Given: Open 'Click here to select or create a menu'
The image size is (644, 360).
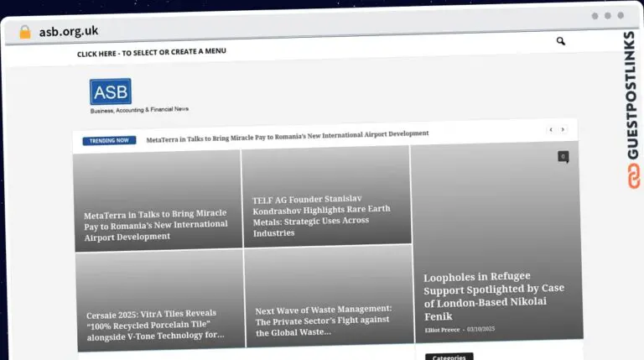Looking at the screenshot, I should pos(152,52).
